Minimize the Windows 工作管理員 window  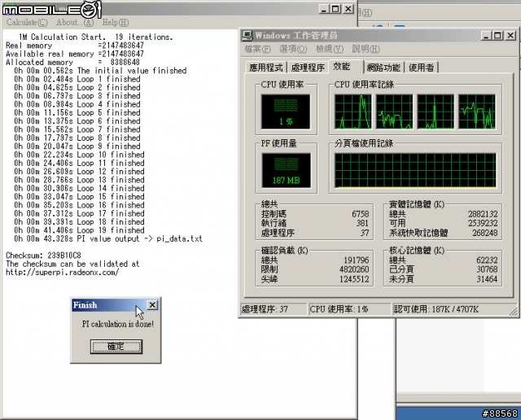coord(486,36)
